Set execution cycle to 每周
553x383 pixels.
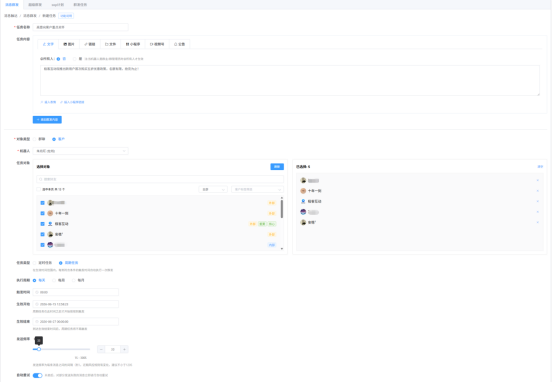54,280
